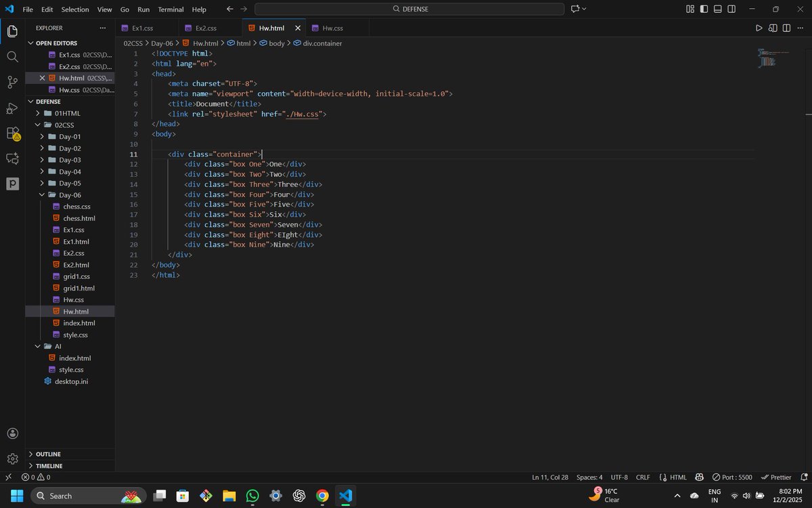Select the Search icon in Activity Bar

(x=12, y=57)
